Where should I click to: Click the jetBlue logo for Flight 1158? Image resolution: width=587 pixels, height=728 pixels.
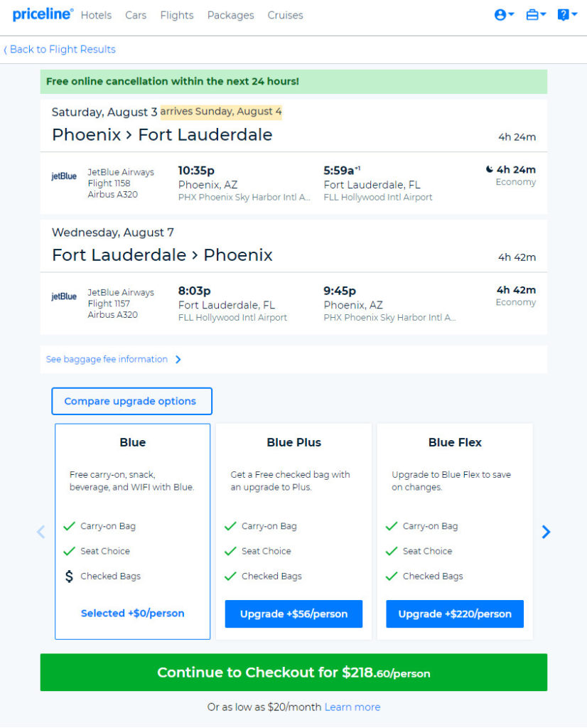coord(64,176)
